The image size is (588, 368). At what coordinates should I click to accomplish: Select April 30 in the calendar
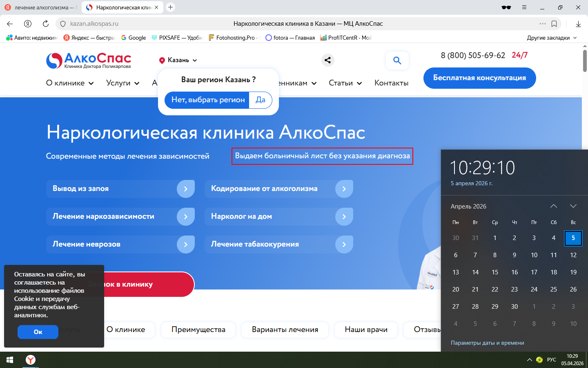[514, 307]
